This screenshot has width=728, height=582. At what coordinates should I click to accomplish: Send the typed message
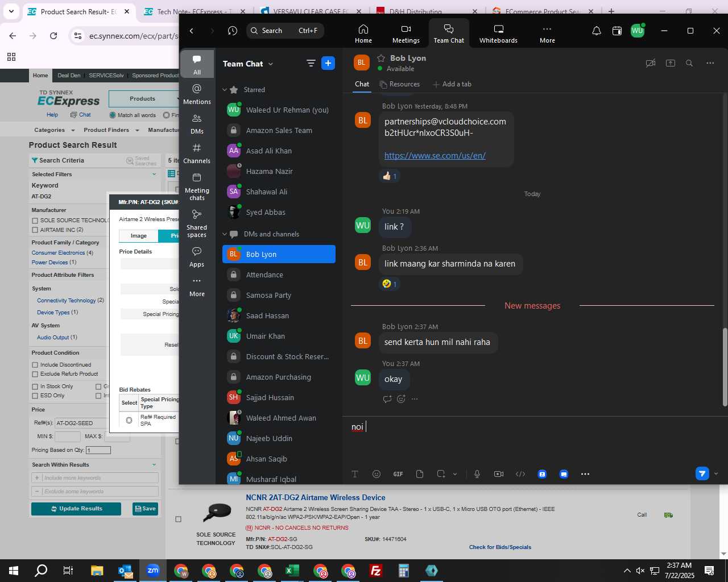click(702, 473)
